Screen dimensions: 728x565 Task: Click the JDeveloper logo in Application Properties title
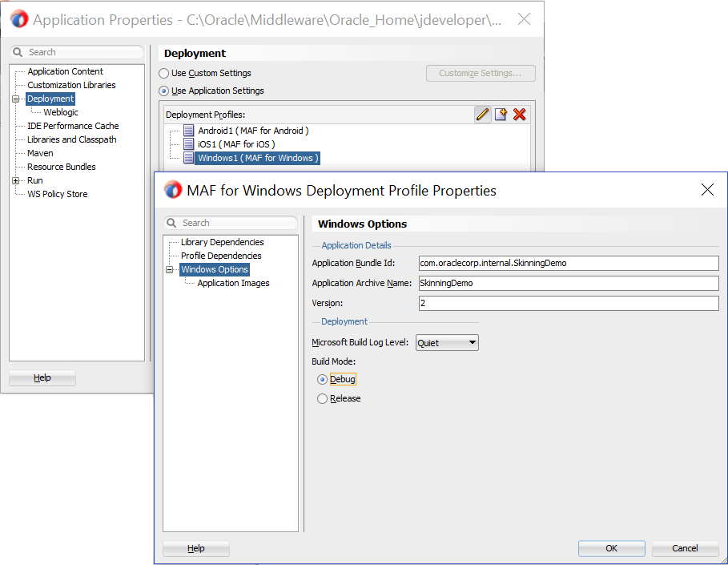[19, 19]
